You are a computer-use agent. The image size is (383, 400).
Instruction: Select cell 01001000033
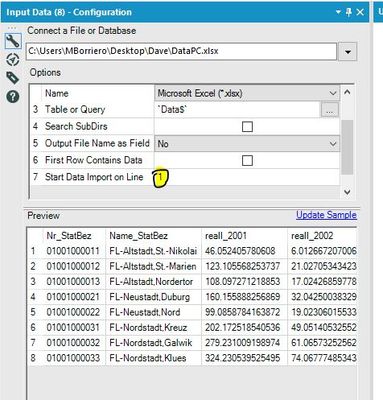tap(73, 358)
